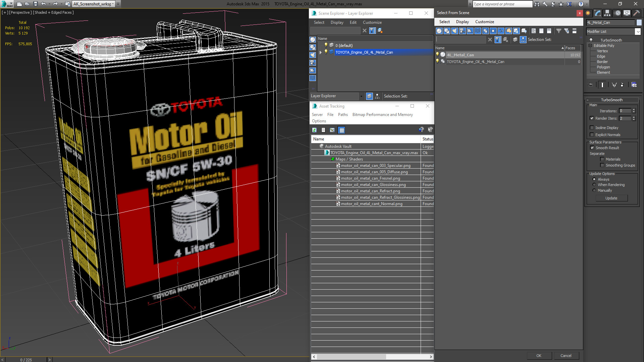Viewport: 644px width, 362px height.
Task: Click Sort by Hierarchy icon in Layer Explorer
Action: (x=377, y=96)
